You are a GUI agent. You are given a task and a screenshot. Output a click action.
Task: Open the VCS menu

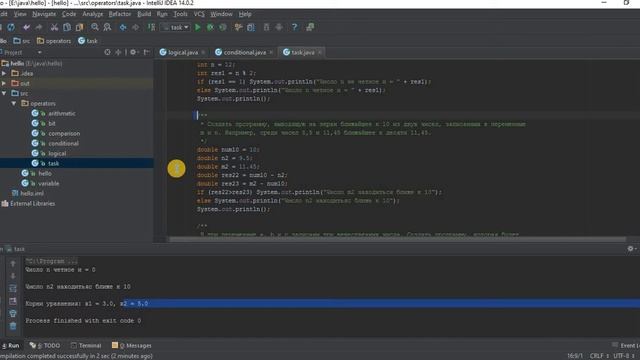(x=199, y=14)
